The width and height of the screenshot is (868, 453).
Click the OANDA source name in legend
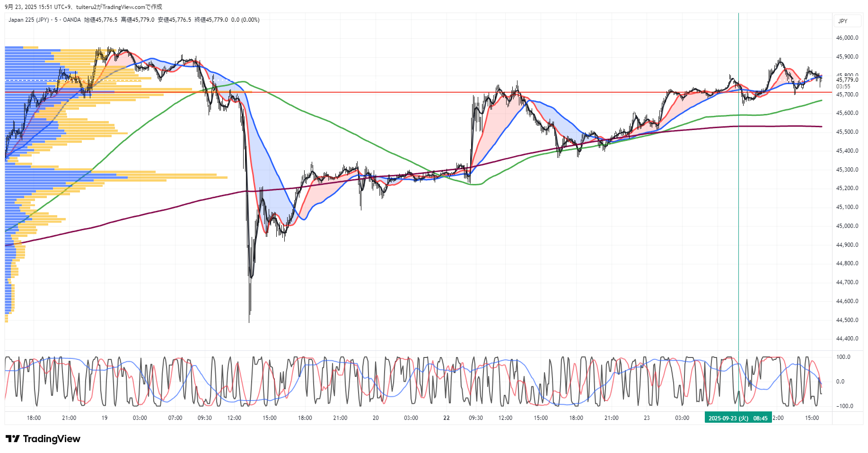(72, 20)
